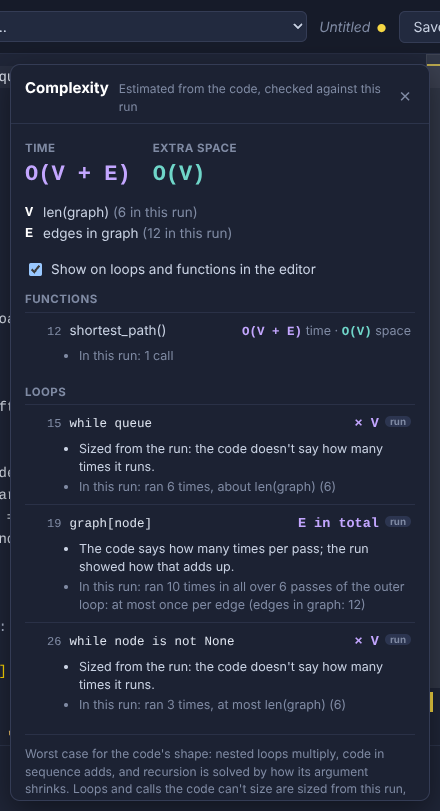
Task: Click the E in total label
Action: click(338, 523)
